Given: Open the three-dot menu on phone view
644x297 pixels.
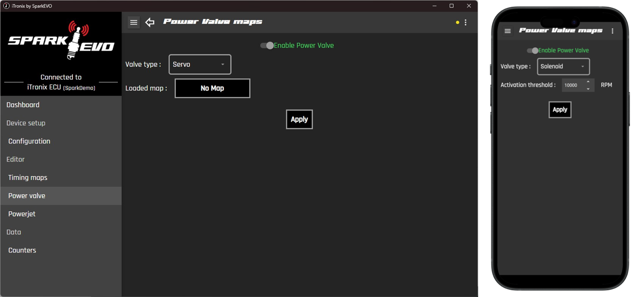Looking at the screenshot, I should click(x=612, y=31).
